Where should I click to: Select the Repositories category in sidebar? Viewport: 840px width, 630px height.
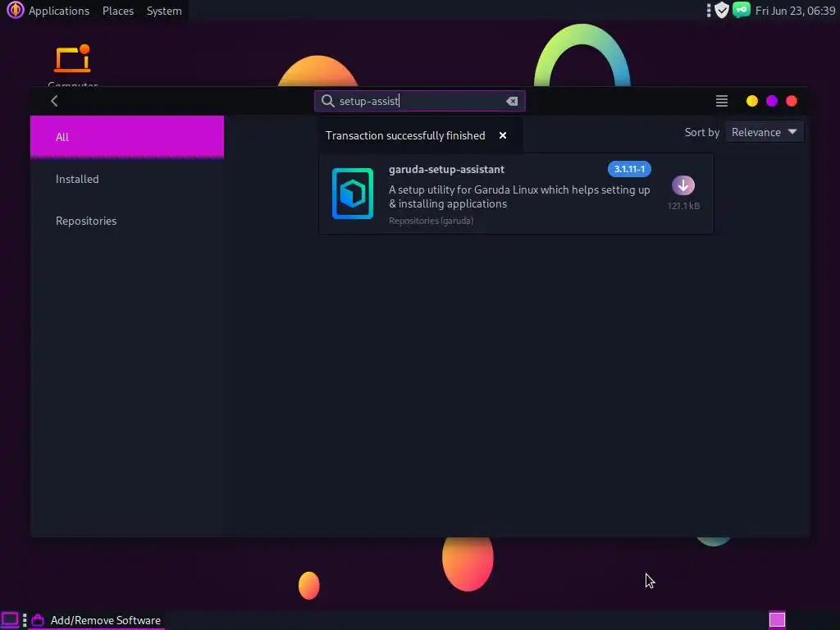point(127,221)
